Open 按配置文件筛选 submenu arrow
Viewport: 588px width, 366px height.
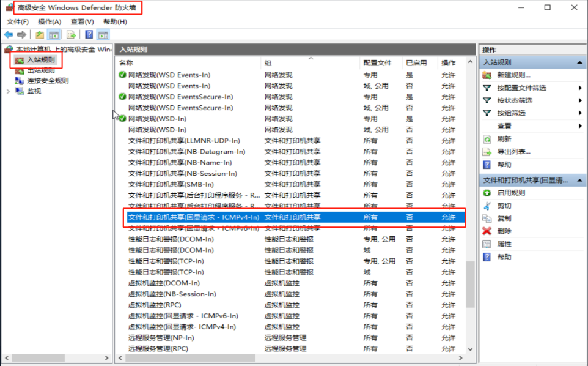point(580,88)
